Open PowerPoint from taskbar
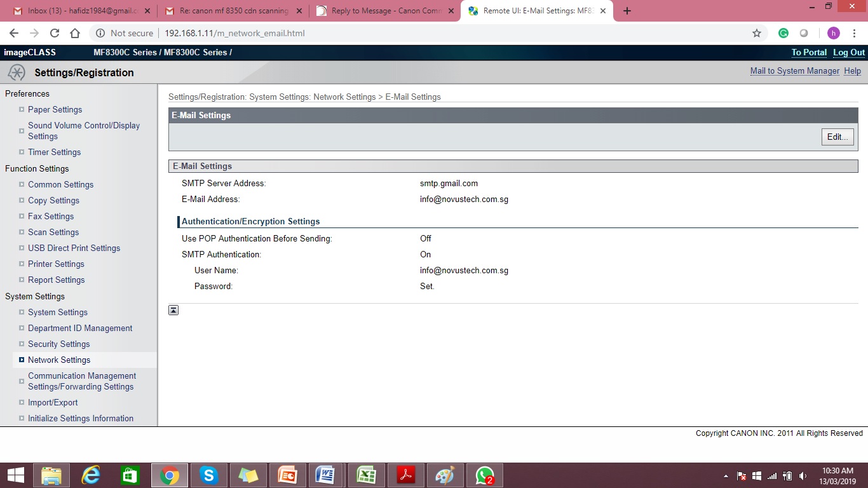 [x=287, y=475]
